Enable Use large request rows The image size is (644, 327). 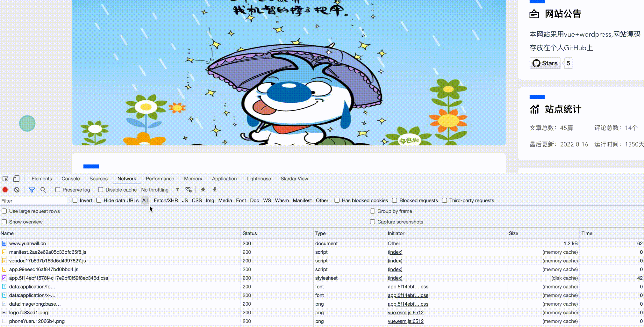pyautogui.click(x=4, y=211)
